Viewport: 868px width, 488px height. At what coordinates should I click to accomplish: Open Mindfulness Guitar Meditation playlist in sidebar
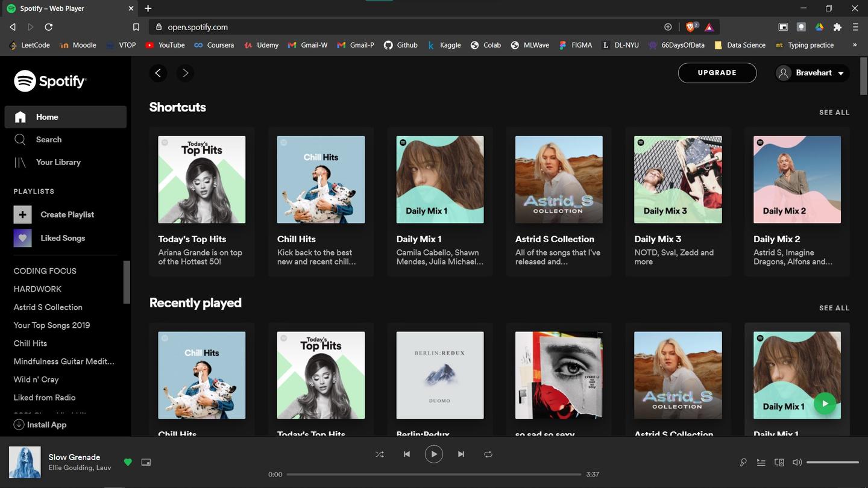tap(64, 361)
